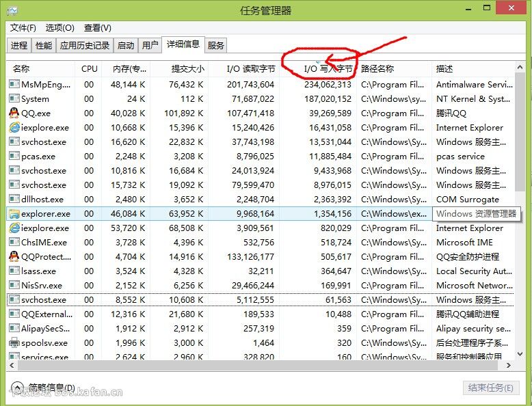Click the COM Surrogate description
The width and height of the screenshot is (532, 406).
coord(468,200)
